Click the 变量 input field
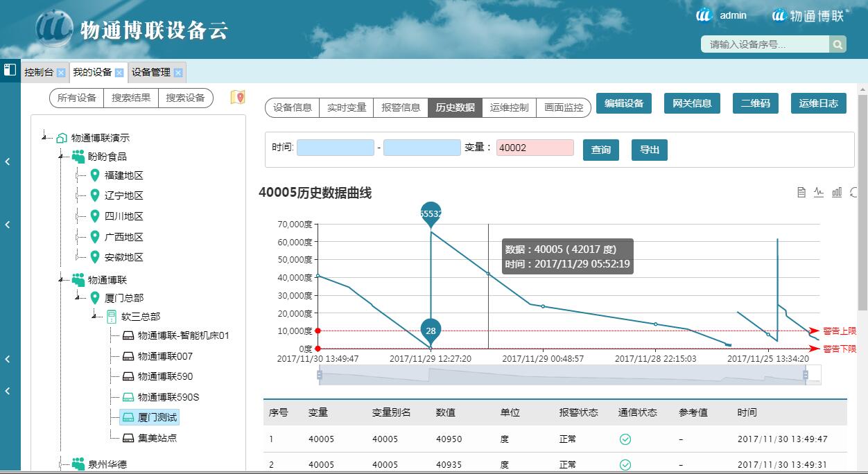This screenshot has height=474, width=868. pos(535,148)
